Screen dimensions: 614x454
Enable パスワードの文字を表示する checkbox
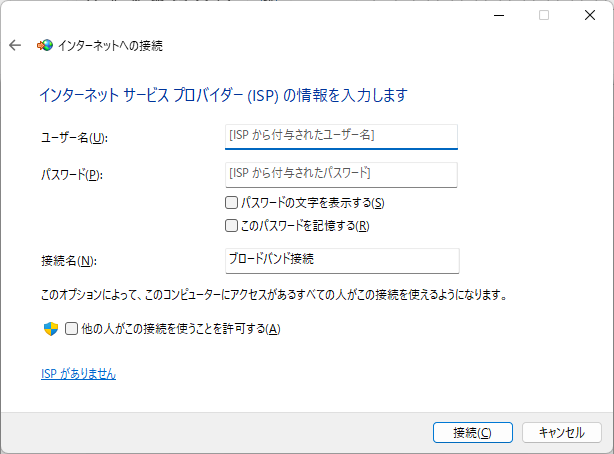(x=232, y=203)
